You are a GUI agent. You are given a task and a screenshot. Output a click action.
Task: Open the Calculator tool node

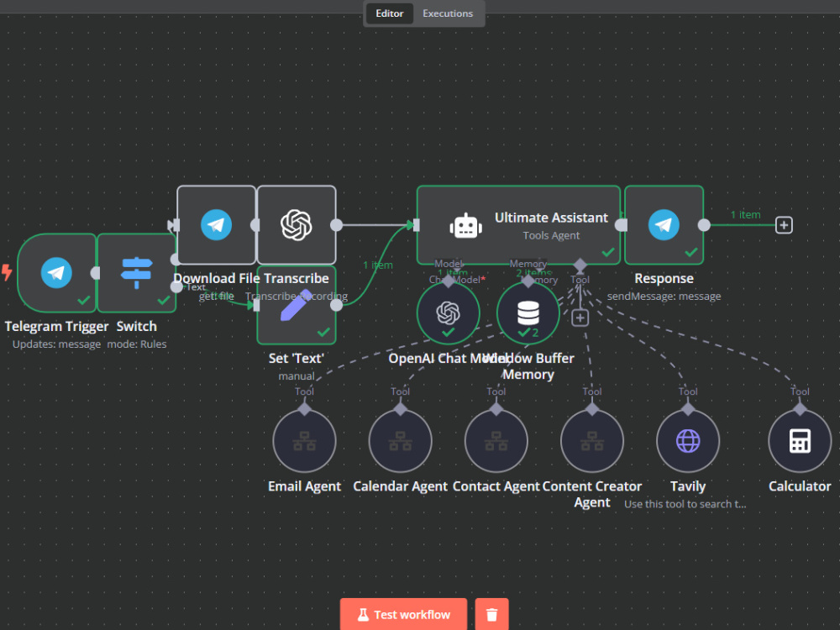tap(800, 441)
